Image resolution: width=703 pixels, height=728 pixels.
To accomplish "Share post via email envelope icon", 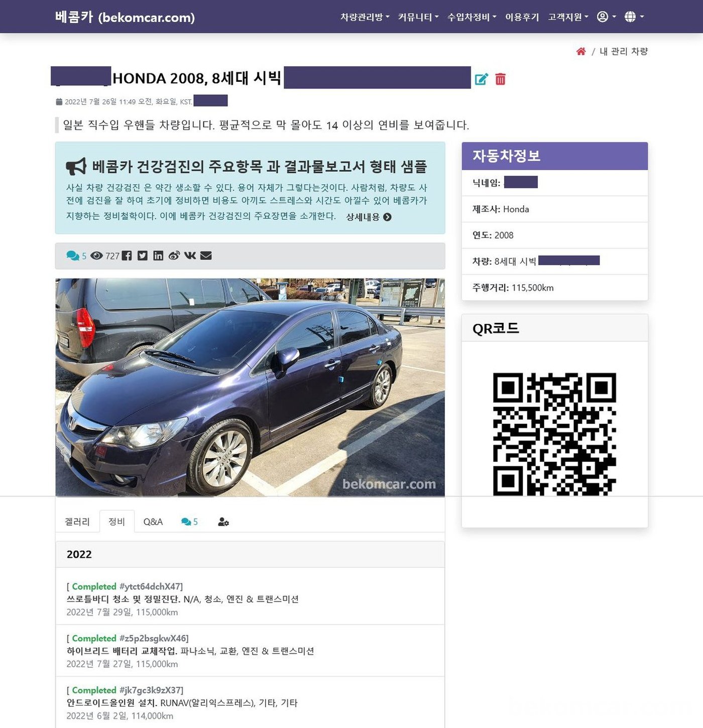I will point(206,256).
